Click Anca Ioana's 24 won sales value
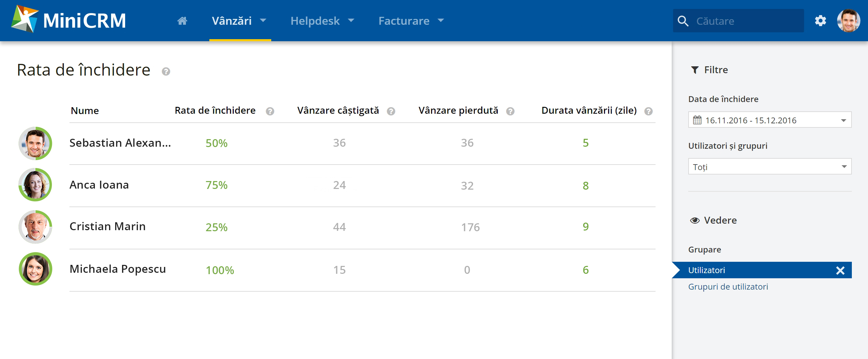868x359 pixels. pos(339,185)
